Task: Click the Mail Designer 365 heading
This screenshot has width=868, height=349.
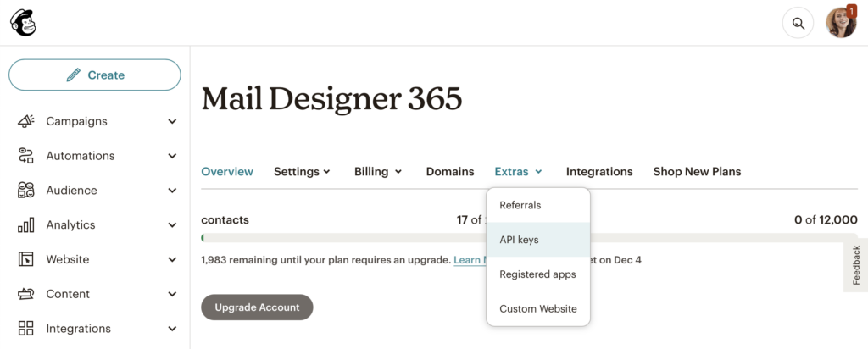Action: [x=331, y=100]
